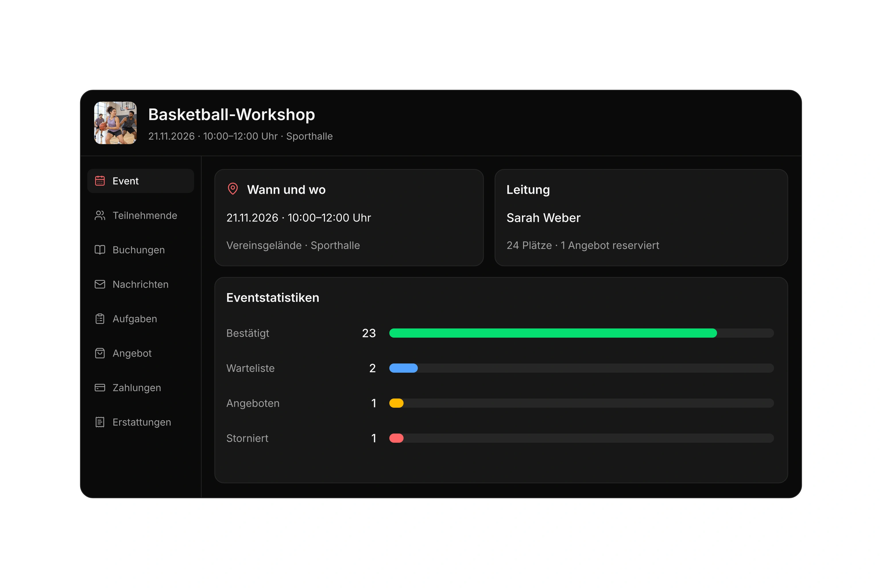Screen dimensions: 882x588
Task: Open the Angebot sidebar item
Action: [141, 353]
